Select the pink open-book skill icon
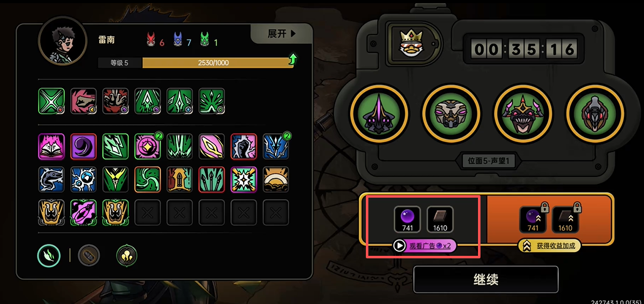The image size is (644, 304). [51, 146]
